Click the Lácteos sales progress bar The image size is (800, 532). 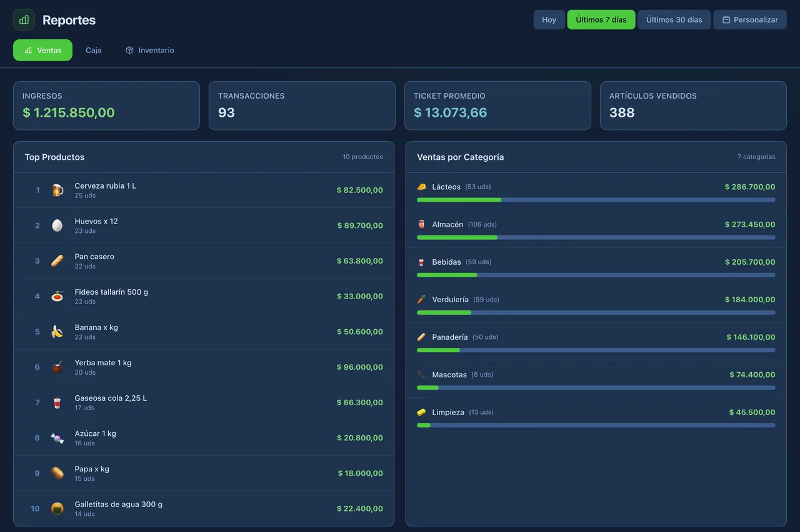pos(596,200)
